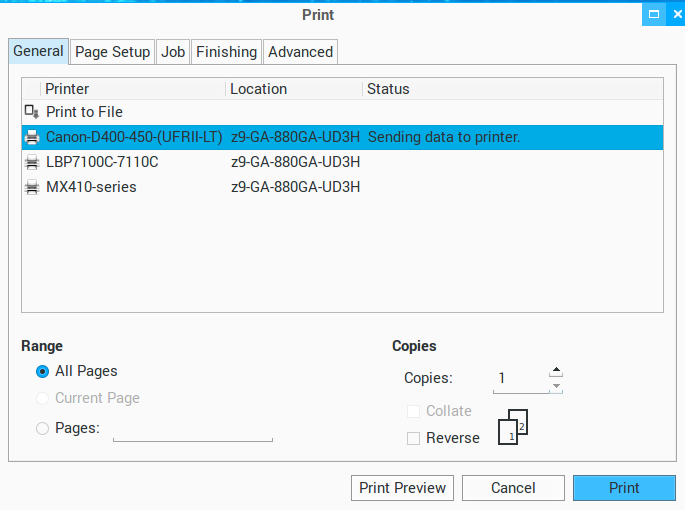Switch to the Finishing tab
The image size is (685, 510).
(x=226, y=52)
